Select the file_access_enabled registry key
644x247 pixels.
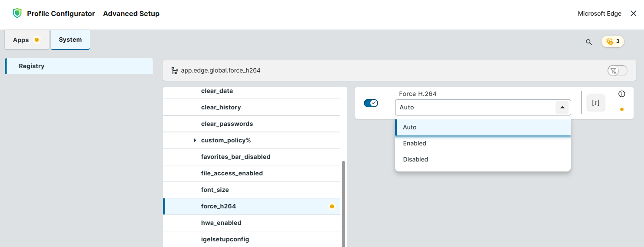click(x=232, y=173)
